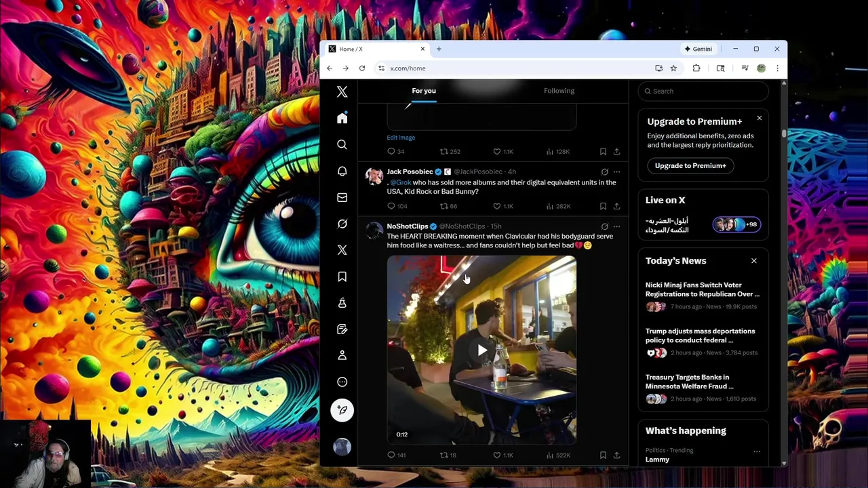Switch to the For you tab

click(424, 91)
